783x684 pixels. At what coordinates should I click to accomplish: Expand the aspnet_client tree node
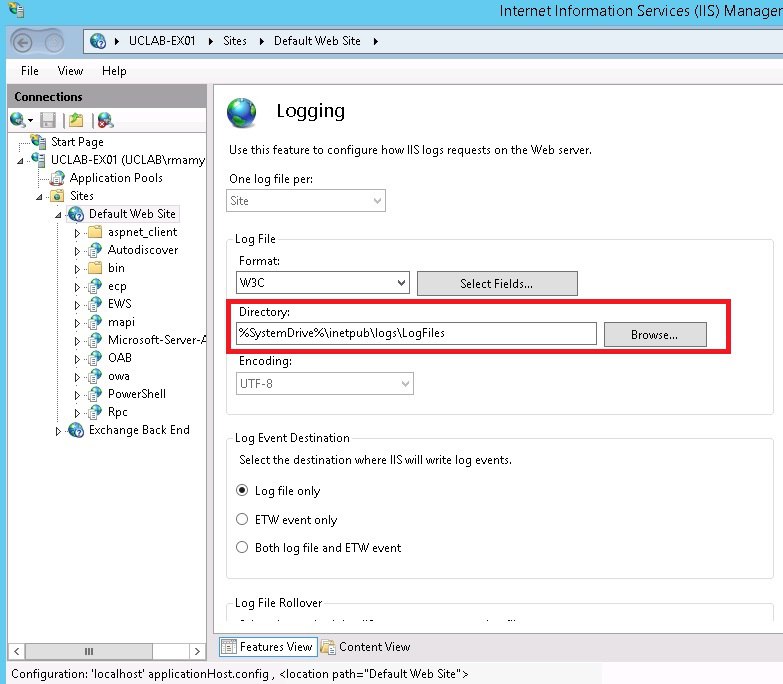(77, 233)
